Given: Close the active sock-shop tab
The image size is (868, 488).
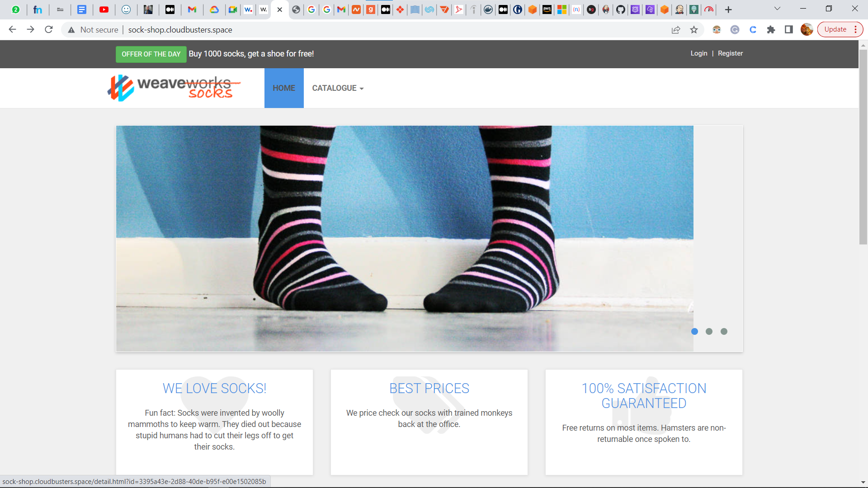Looking at the screenshot, I should click(280, 9).
